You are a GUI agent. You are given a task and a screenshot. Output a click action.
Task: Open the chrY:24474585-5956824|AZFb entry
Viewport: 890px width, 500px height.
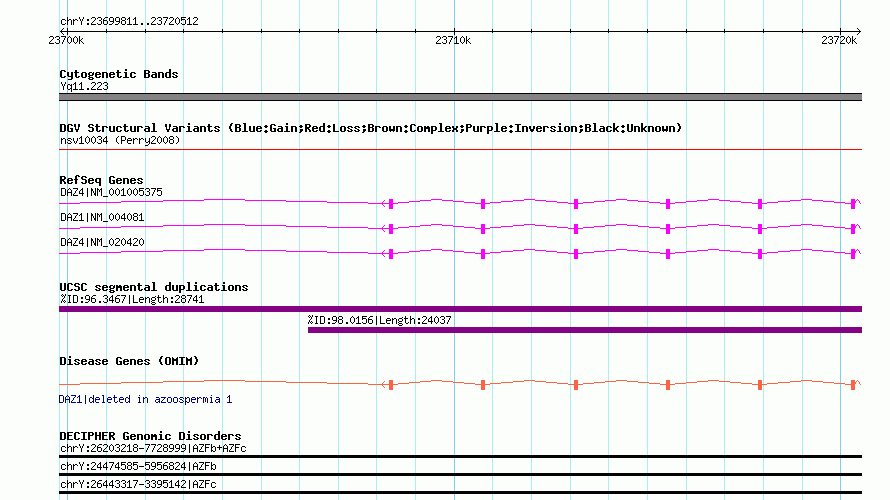coord(138,467)
